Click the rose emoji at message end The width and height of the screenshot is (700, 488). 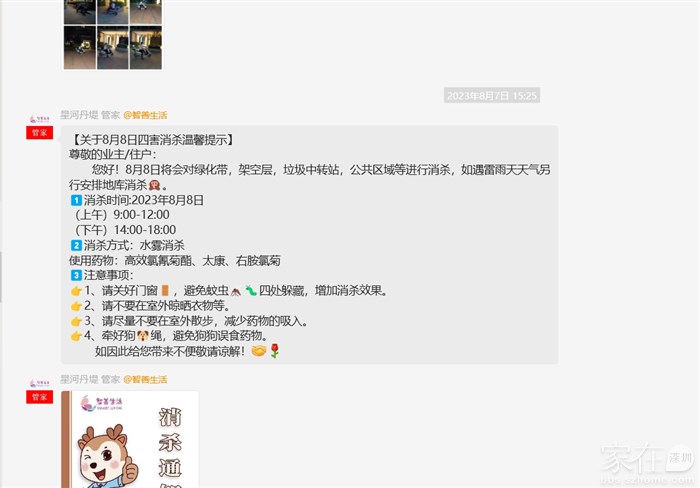point(275,351)
